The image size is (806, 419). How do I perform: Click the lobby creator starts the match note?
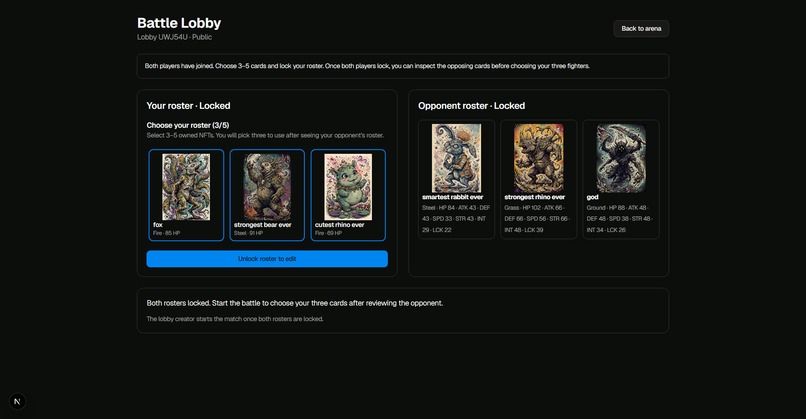(x=235, y=319)
